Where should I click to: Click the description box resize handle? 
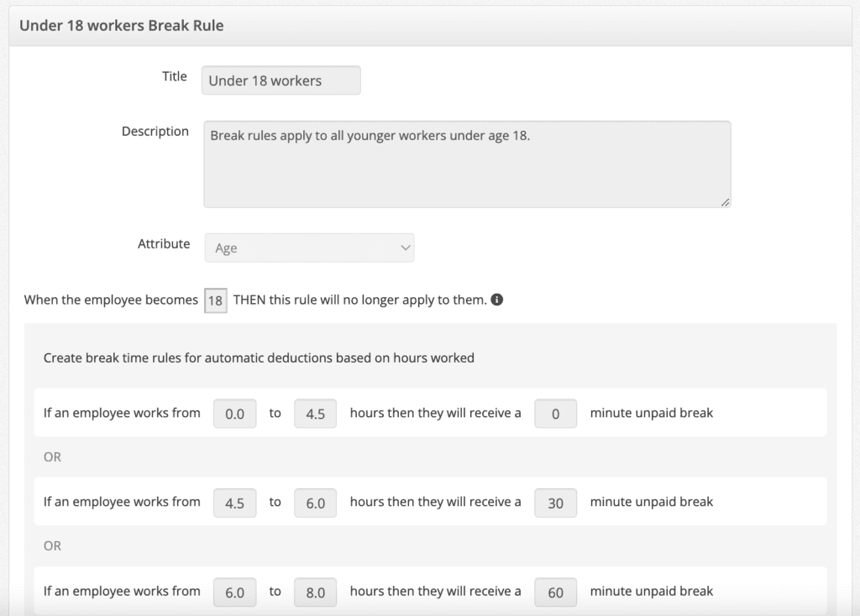pos(725,202)
